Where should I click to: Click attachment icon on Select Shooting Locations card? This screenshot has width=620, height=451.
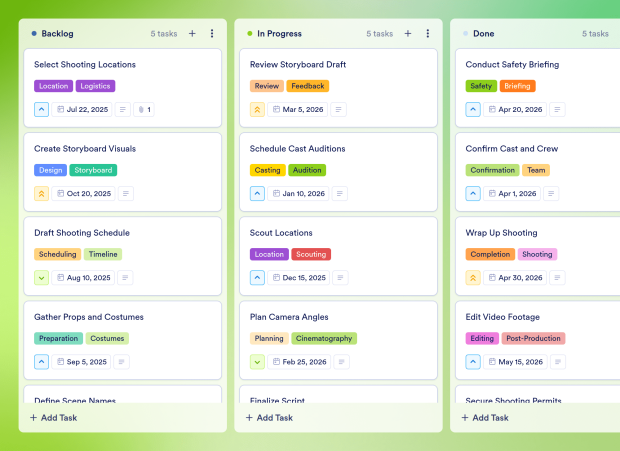point(144,109)
